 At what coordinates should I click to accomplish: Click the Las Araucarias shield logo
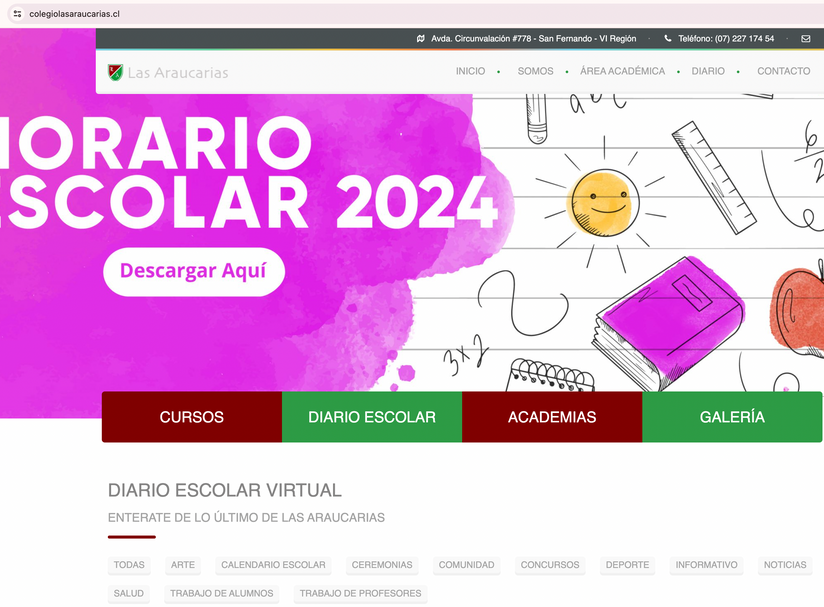115,72
